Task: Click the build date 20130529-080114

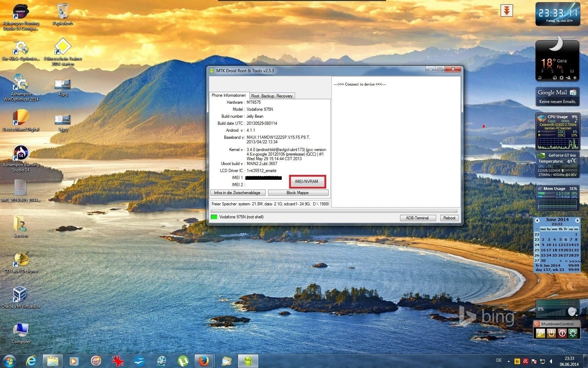Action: click(x=262, y=123)
